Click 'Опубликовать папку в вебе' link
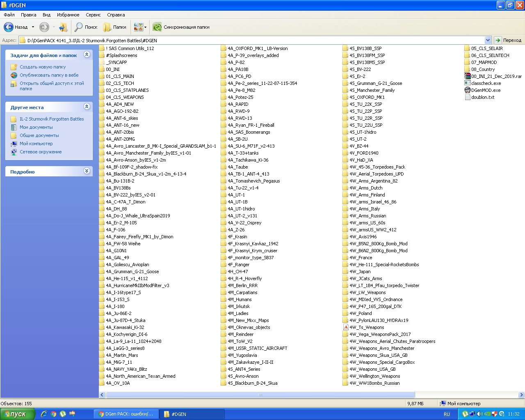Viewport: 525px width, 420px height. point(49,75)
